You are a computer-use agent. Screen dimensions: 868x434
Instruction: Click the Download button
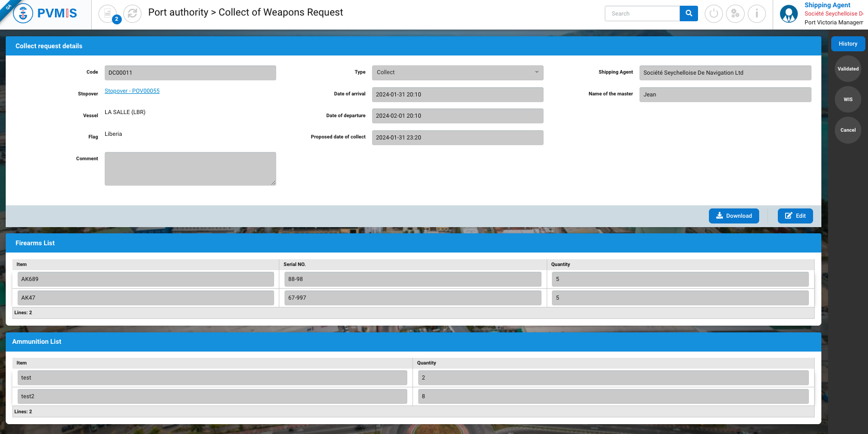[x=733, y=216]
